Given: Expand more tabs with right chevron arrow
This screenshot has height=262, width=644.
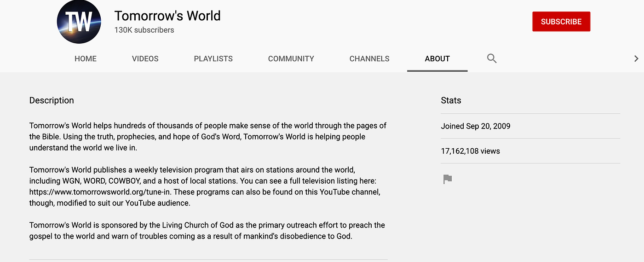Looking at the screenshot, I should pyautogui.click(x=636, y=58).
